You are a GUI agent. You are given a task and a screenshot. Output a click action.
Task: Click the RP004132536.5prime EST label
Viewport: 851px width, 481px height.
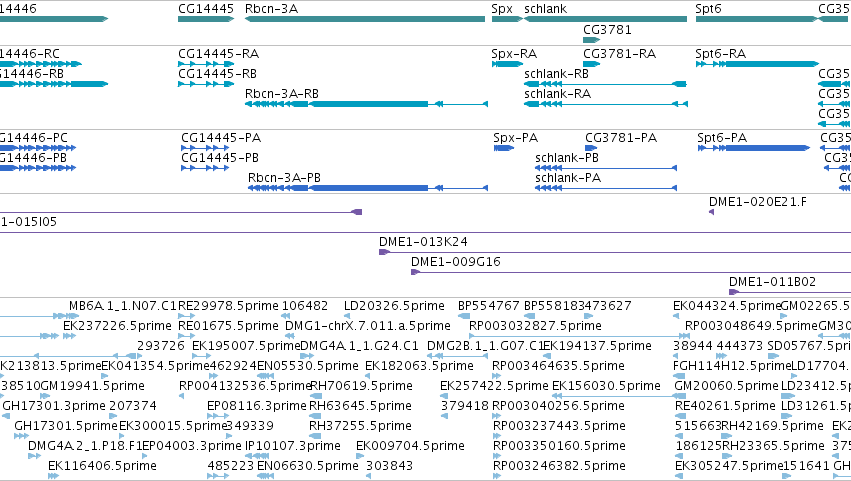coord(245,387)
